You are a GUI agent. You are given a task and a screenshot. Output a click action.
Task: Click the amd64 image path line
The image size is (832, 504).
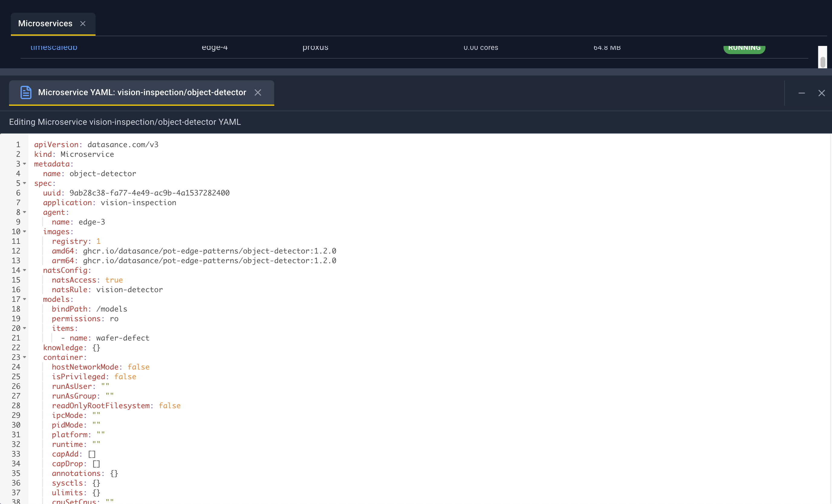click(194, 251)
